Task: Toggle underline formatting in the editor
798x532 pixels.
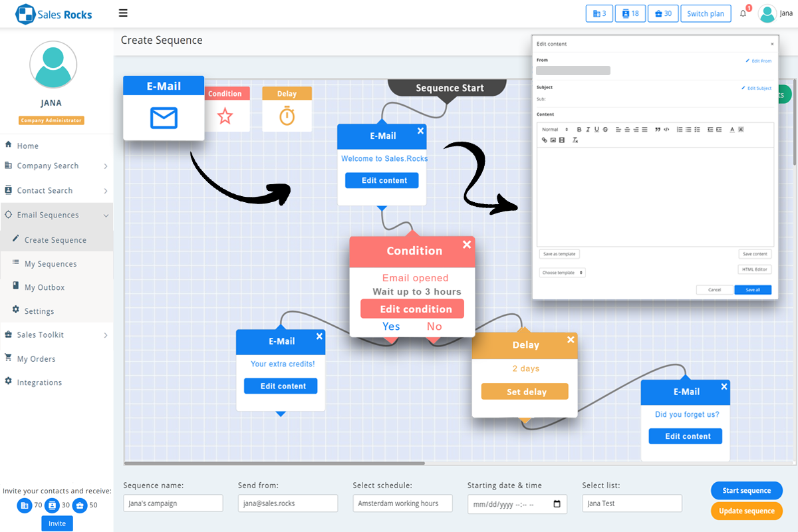Action: click(597, 130)
